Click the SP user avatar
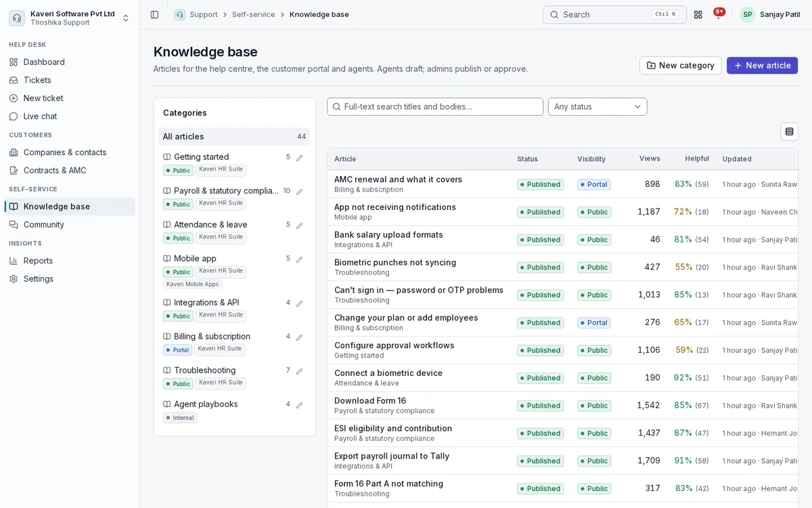 click(747, 14)
